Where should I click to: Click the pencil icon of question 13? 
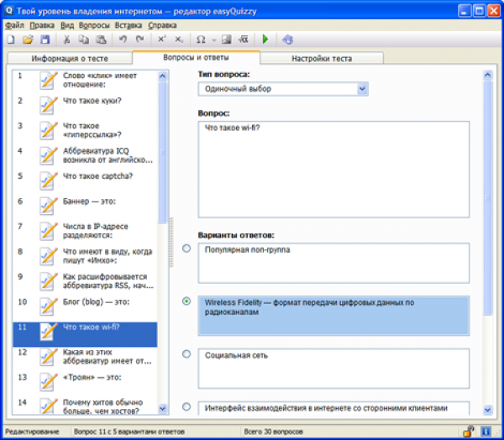pyautogui.click(x=48, y=382)
